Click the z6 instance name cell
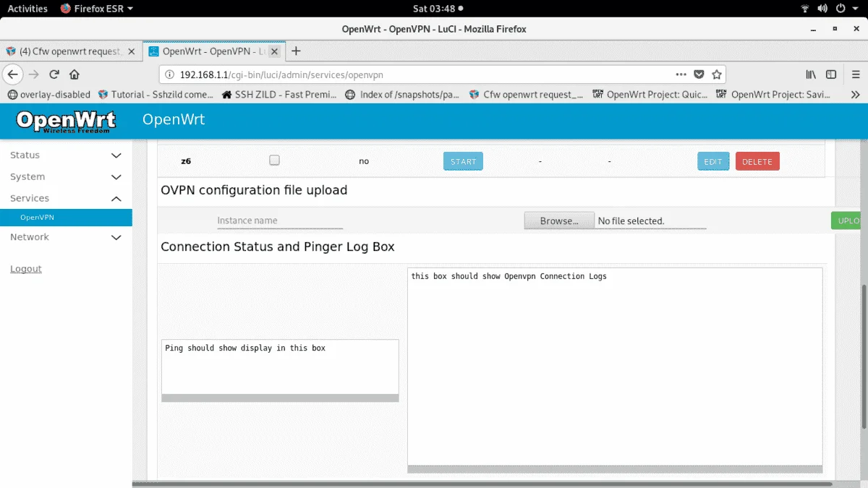Image resolution: width=868 pixels, height=488 pixels. (186, 161)
